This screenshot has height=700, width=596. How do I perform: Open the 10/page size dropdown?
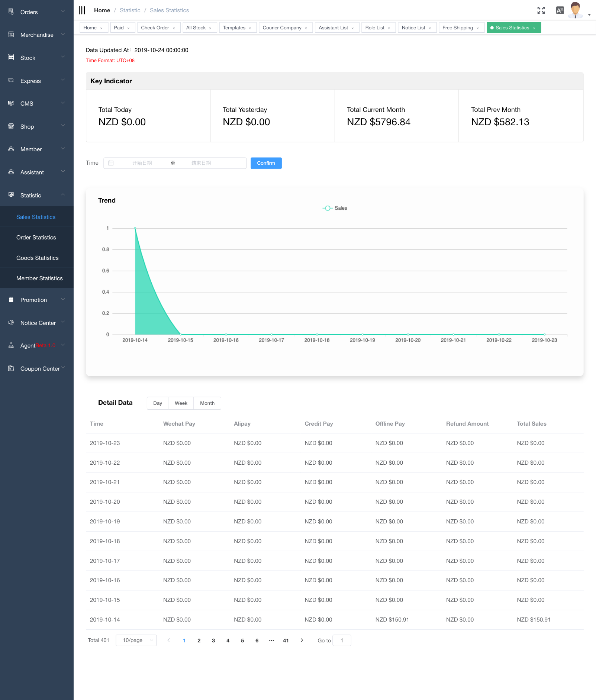click(x=136, y=640)
